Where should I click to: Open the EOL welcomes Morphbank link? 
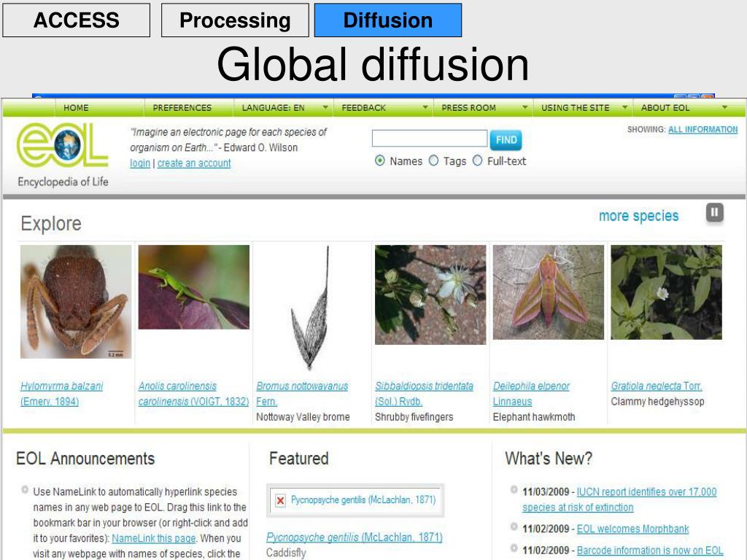[x=632, y=529]
